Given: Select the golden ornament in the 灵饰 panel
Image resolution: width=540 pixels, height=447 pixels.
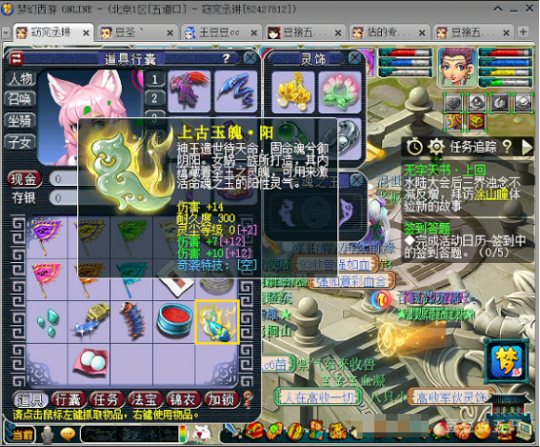Looking at the screenshot, I should point(293,92).
